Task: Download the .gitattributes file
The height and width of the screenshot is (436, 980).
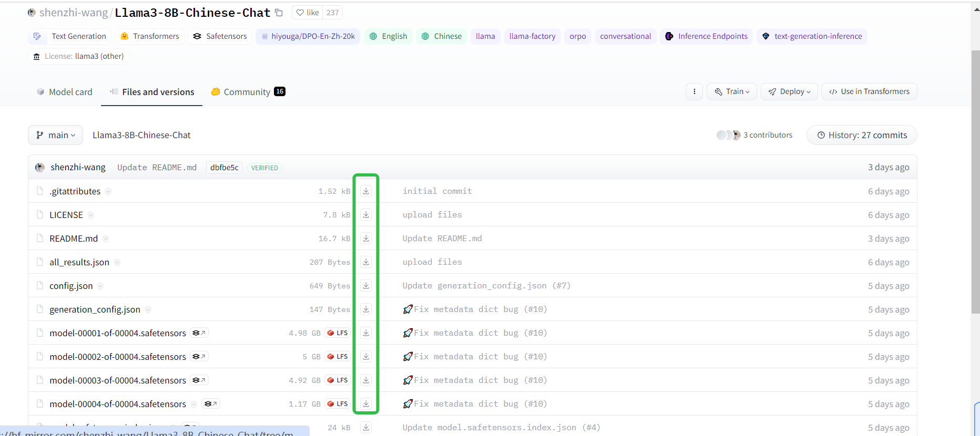Action: tap(366, 191)
